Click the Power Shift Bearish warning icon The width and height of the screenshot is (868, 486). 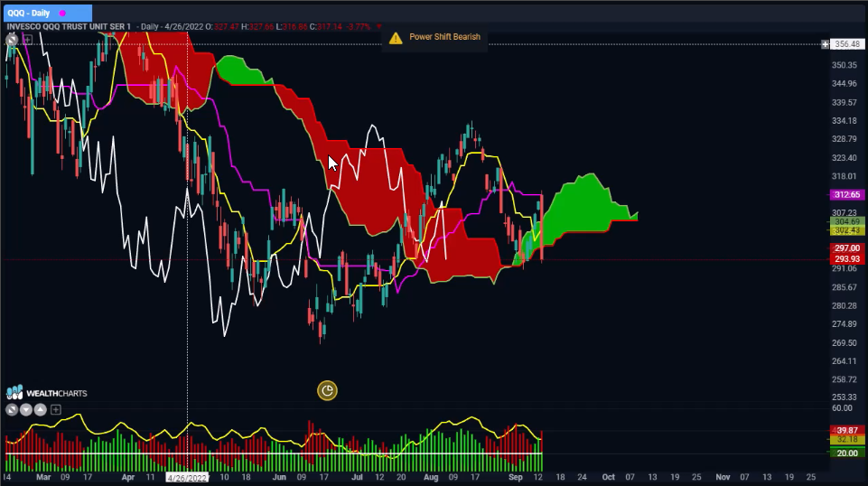click(396, 38)
